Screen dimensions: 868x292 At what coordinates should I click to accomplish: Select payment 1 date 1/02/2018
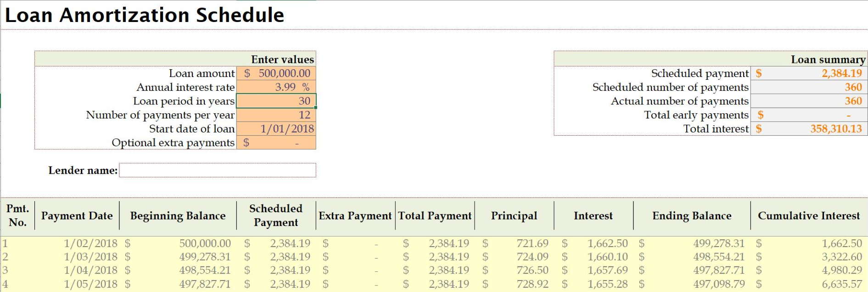coord(90,243)
